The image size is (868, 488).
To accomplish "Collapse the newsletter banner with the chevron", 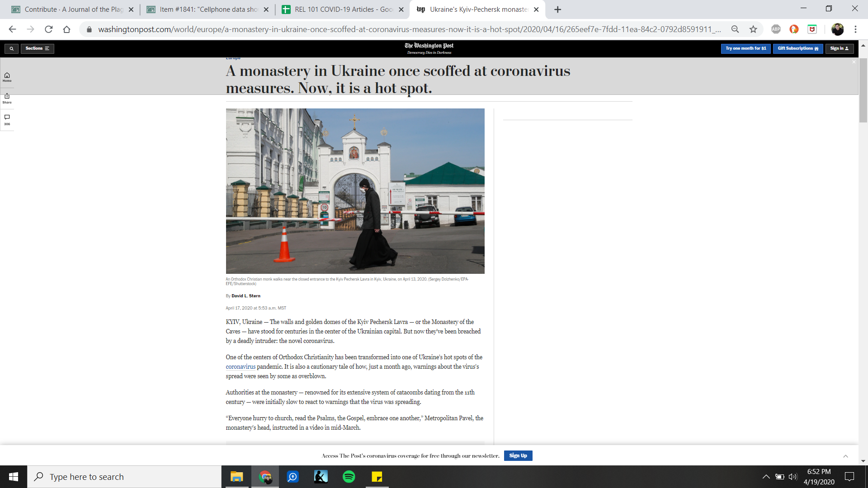I will [x=845, y=456].
